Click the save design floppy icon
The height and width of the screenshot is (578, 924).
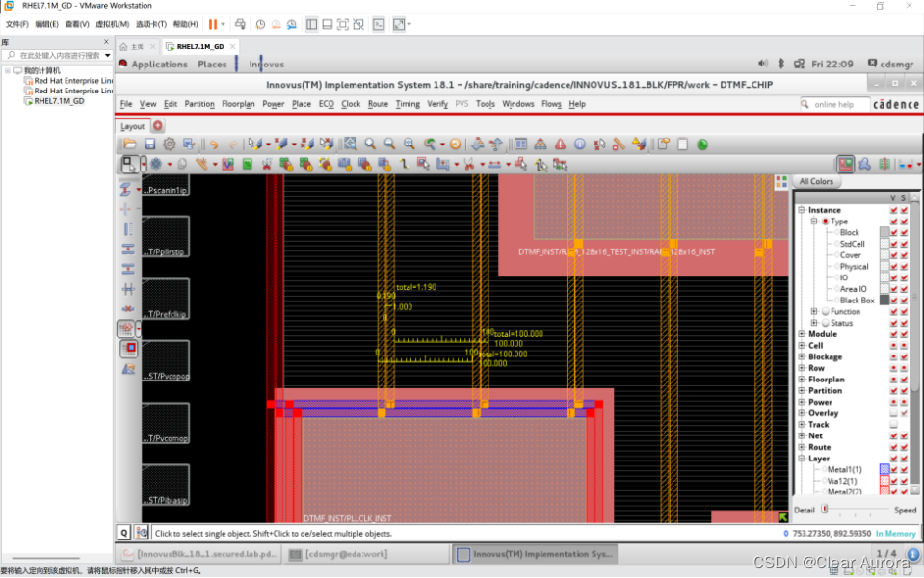tap(149, 144)
